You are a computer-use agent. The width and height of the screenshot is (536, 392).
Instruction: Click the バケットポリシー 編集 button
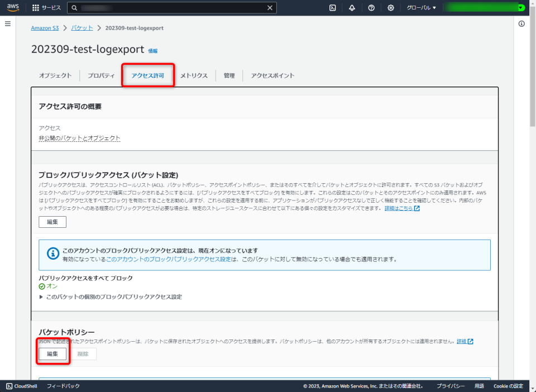[52, 353]
